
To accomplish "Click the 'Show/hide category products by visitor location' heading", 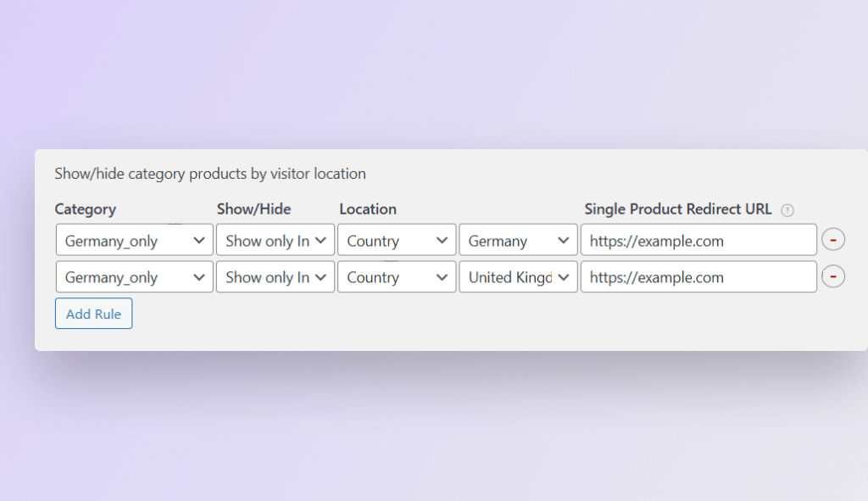I will (x=210, y=174).
